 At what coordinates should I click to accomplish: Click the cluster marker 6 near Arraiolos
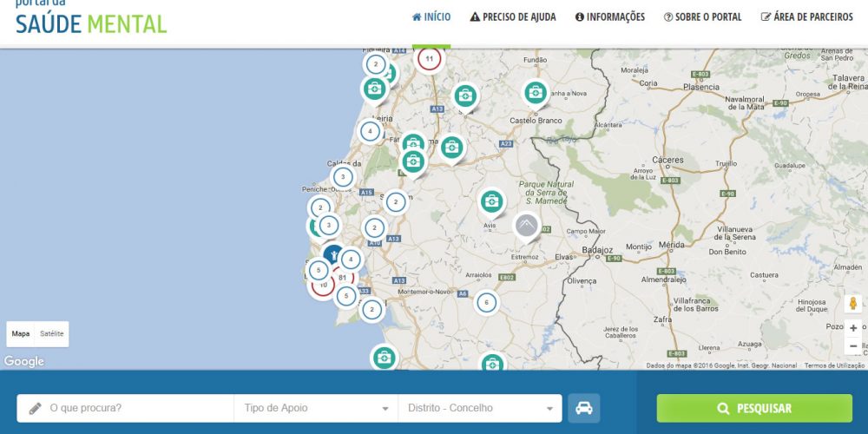(487, 302)
